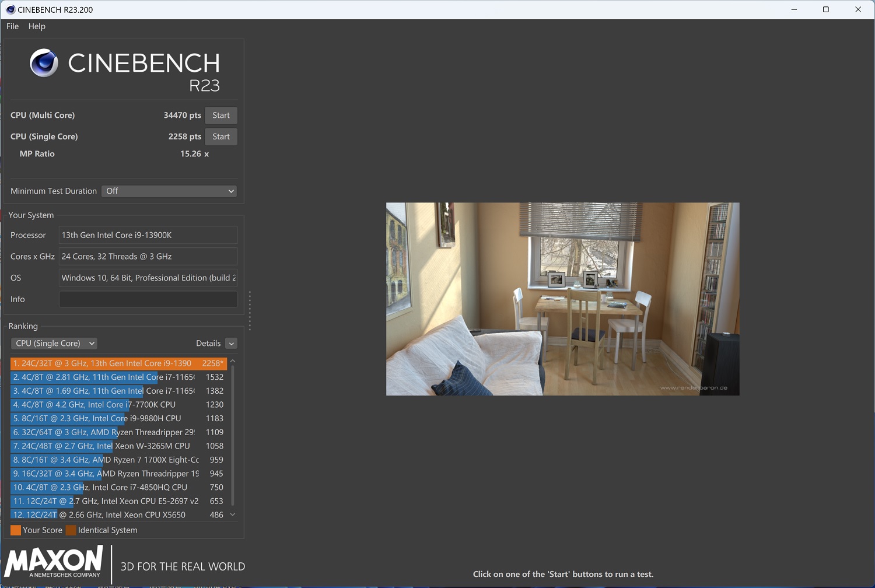
Task: Select ranking row 1 i9-1390 scoring 2258
Action: tap(118, 363)
